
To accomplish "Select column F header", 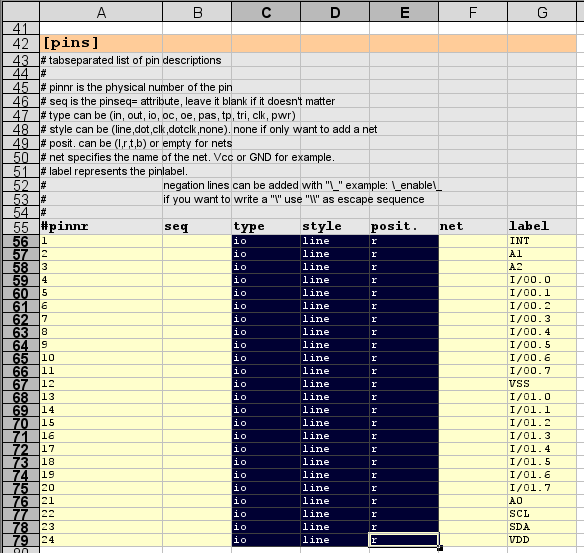I will coord(473,12).
